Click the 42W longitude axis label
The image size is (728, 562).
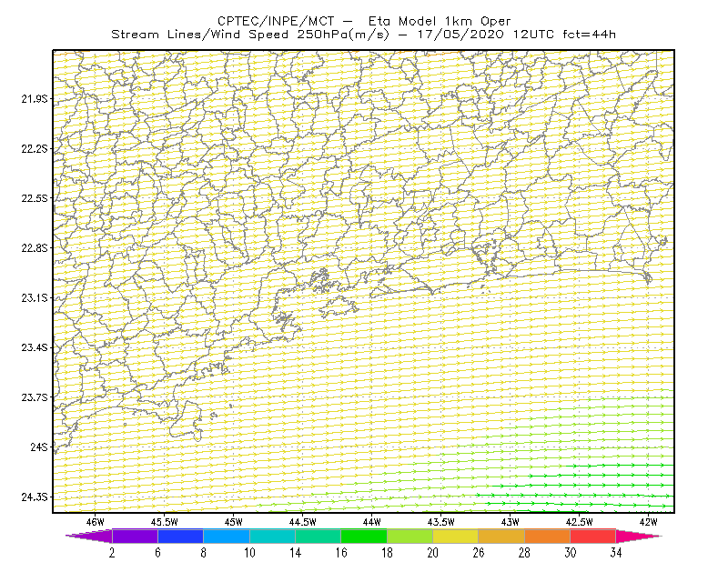[648, 522]
